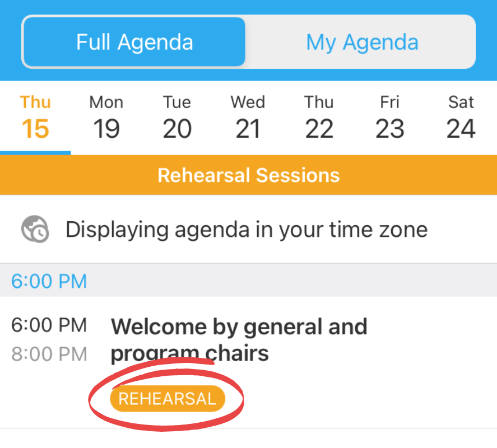Click the large number 15 in the date strip
Viewport: 497px width, 448px height.
tap(35, 129)
